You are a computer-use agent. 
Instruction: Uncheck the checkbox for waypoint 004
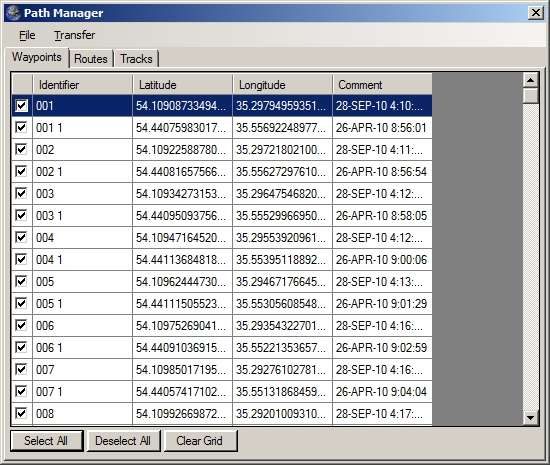tap(21, 237)
